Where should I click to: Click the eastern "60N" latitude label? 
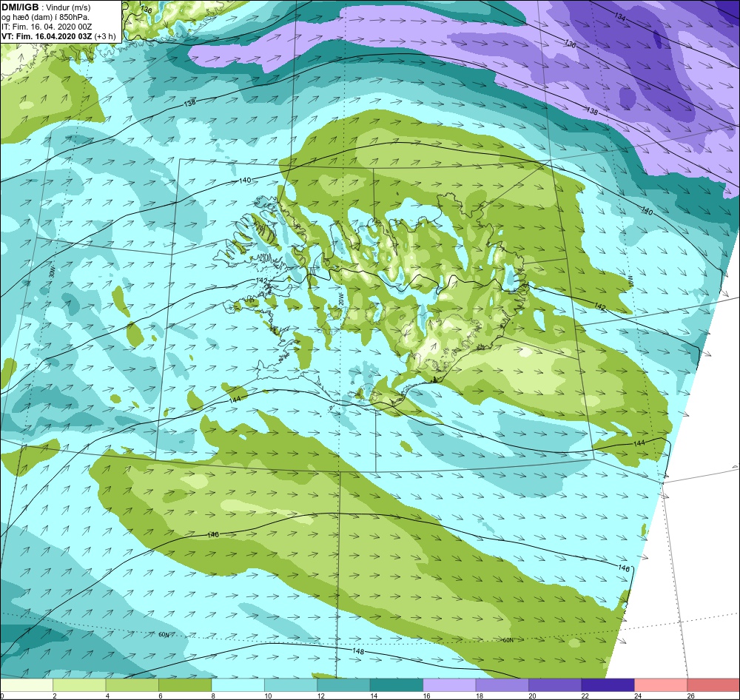point(508,640)
